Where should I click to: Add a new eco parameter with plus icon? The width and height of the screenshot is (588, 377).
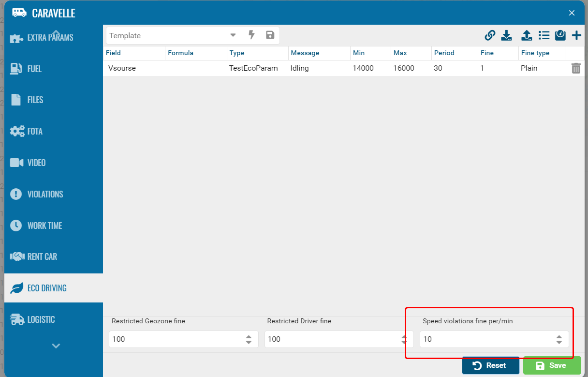click(576, 35)
